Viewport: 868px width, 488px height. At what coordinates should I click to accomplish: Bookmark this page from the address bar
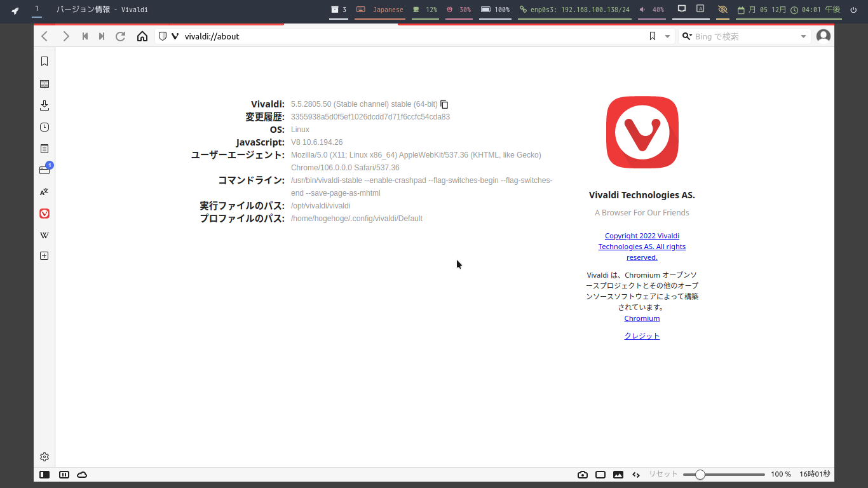tap(653, 36)
